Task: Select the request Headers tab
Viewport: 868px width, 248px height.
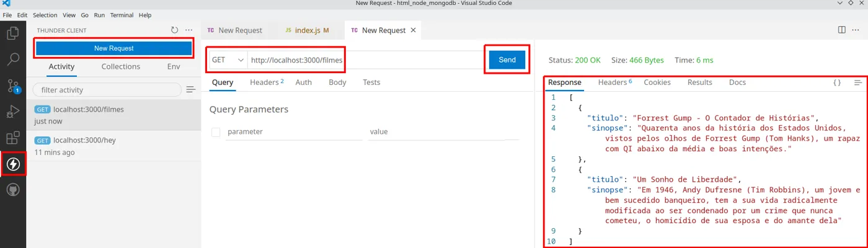Action: click(267, 82)
